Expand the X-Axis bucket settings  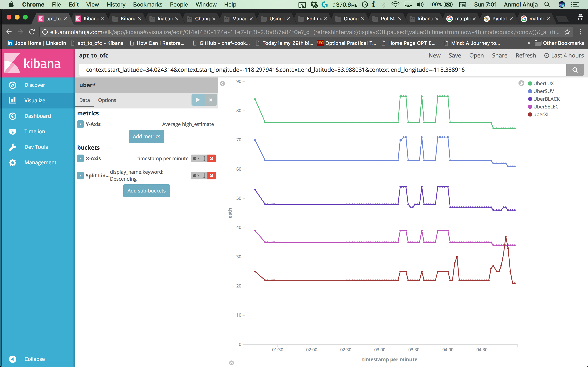point(80,158)
